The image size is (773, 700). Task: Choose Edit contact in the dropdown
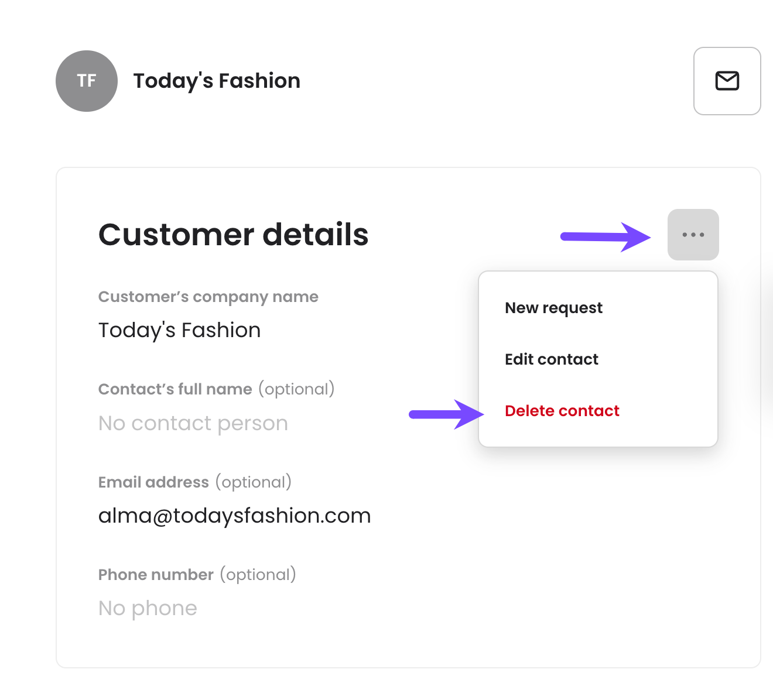(x=552, y=359)
